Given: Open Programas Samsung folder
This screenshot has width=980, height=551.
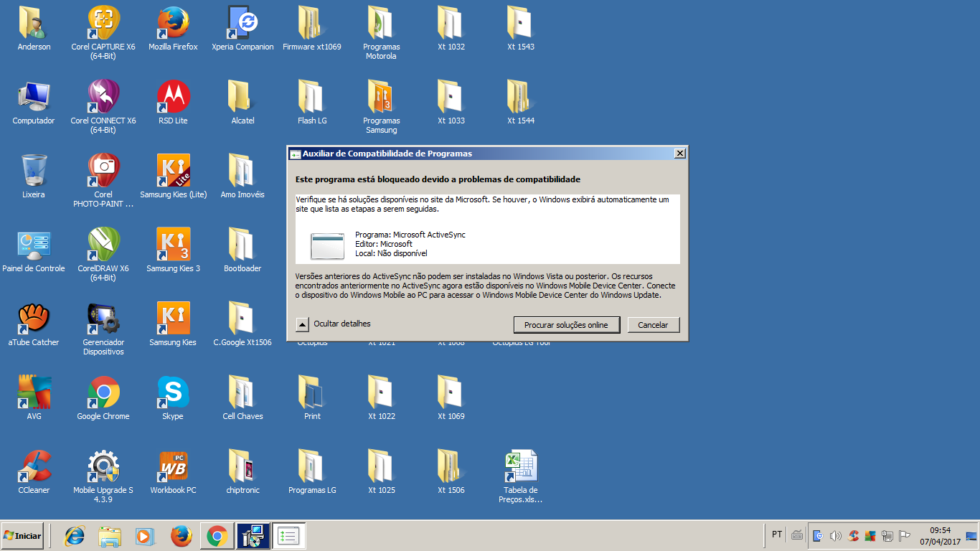Looking at the screenshot, I should pos(382,107).
